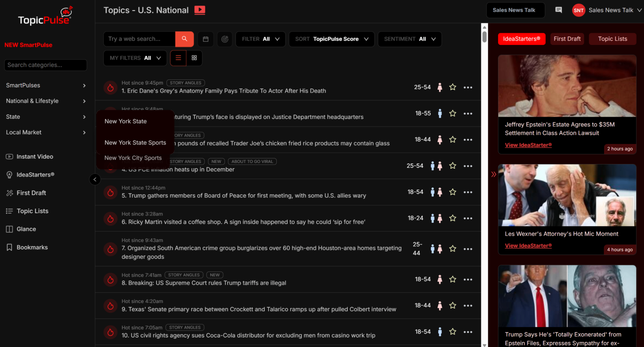The image size is (644, 347).
Task: Click Story Angles badge on Supreme Court tariffs story
Action: (184, 275)
